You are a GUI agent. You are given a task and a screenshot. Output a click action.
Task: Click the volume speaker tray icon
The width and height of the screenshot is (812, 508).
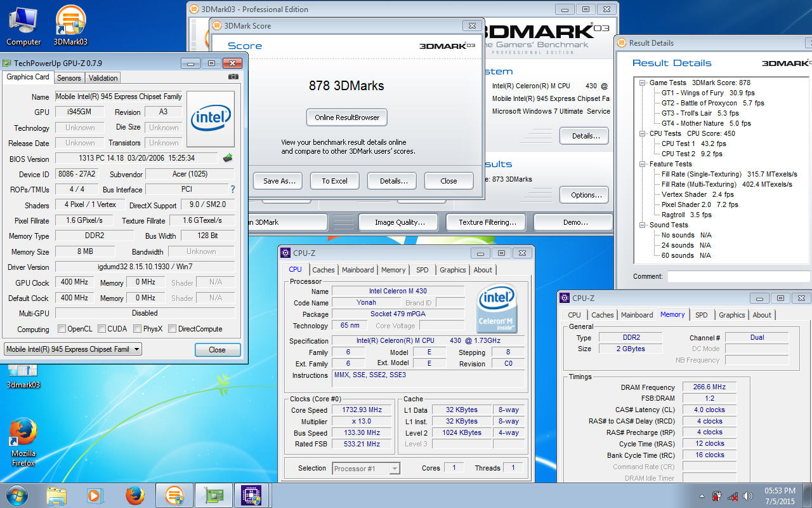[748, 496]
